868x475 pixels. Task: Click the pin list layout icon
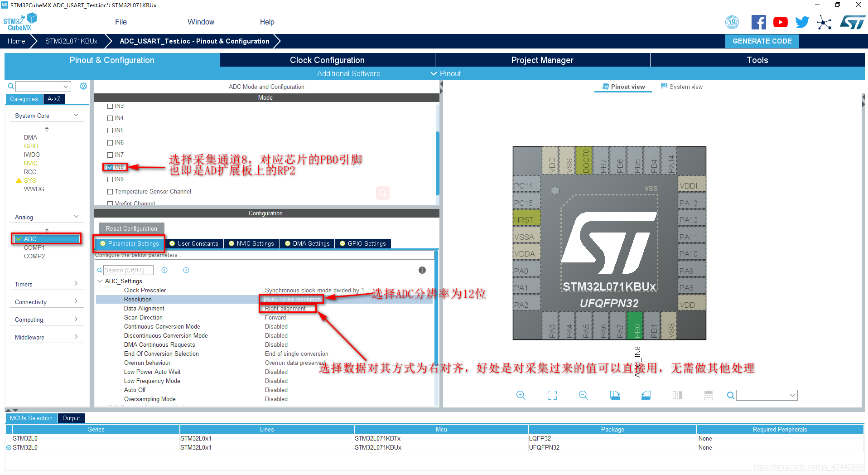click(709, 395)
